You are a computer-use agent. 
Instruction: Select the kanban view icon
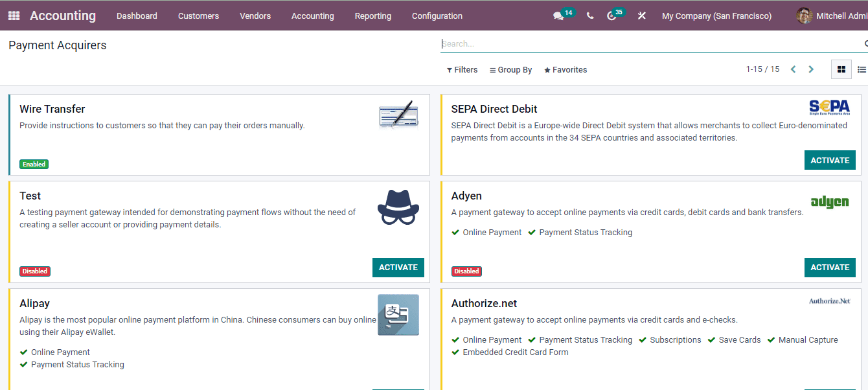coord(841,69)
